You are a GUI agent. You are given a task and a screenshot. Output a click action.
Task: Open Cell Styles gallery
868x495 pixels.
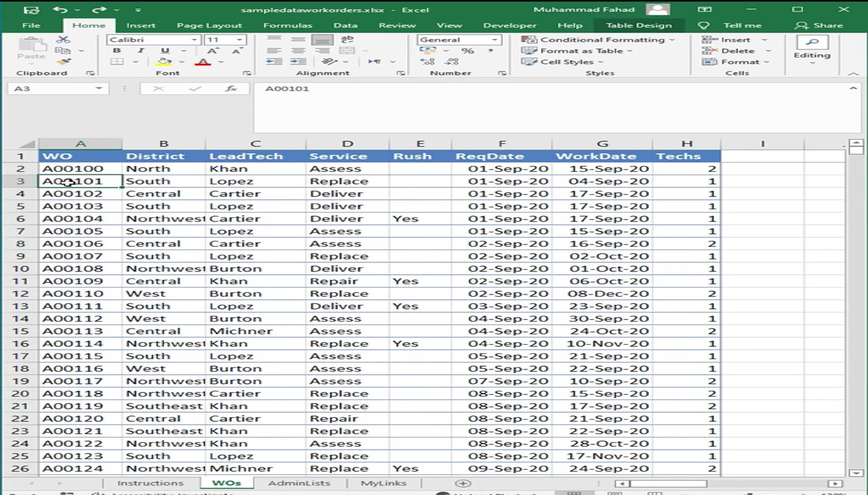coord(562,62)
